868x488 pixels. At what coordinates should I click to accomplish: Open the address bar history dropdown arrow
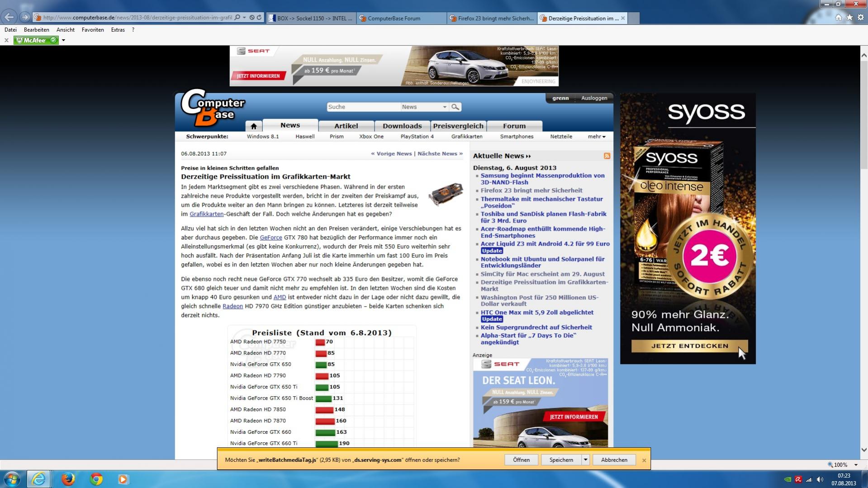point(244,18)
